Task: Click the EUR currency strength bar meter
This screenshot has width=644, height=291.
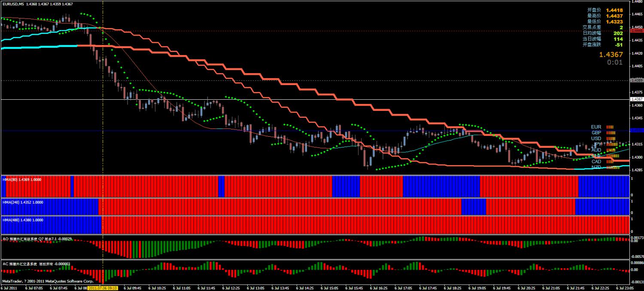Action: 610,127
